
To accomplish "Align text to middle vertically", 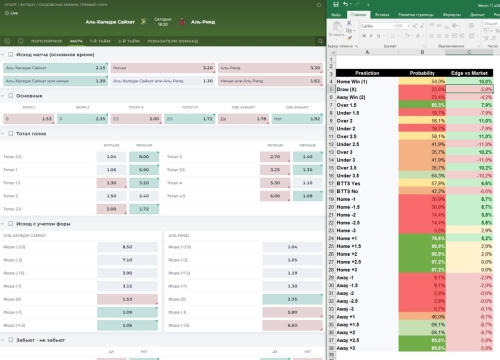I will point(439,26).
